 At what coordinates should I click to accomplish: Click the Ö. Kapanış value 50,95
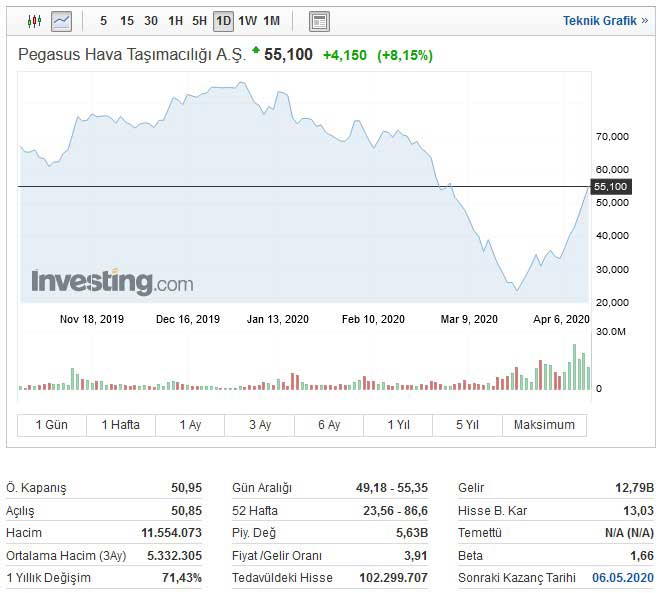tap(186, 487)
